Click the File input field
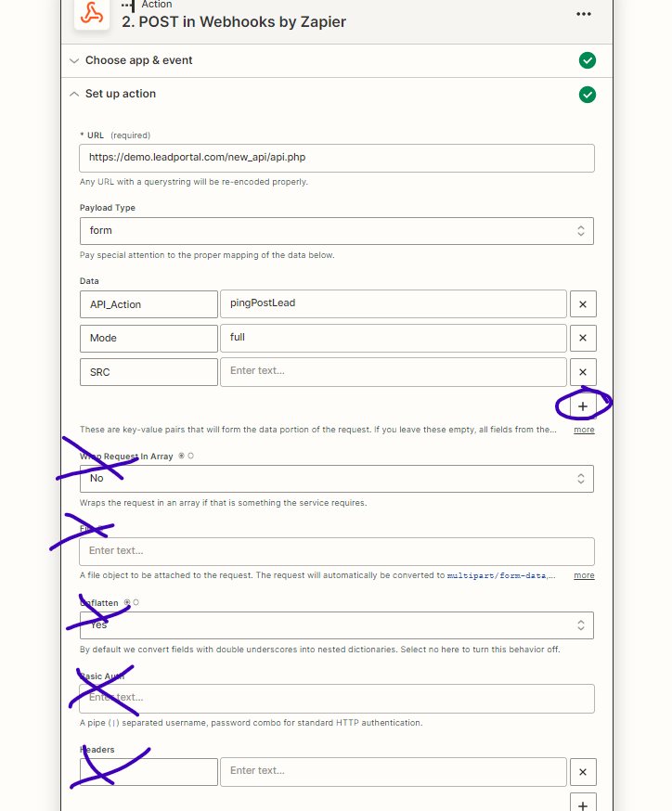Viewport: 672px width, 811px height. [x=337, y=551]
